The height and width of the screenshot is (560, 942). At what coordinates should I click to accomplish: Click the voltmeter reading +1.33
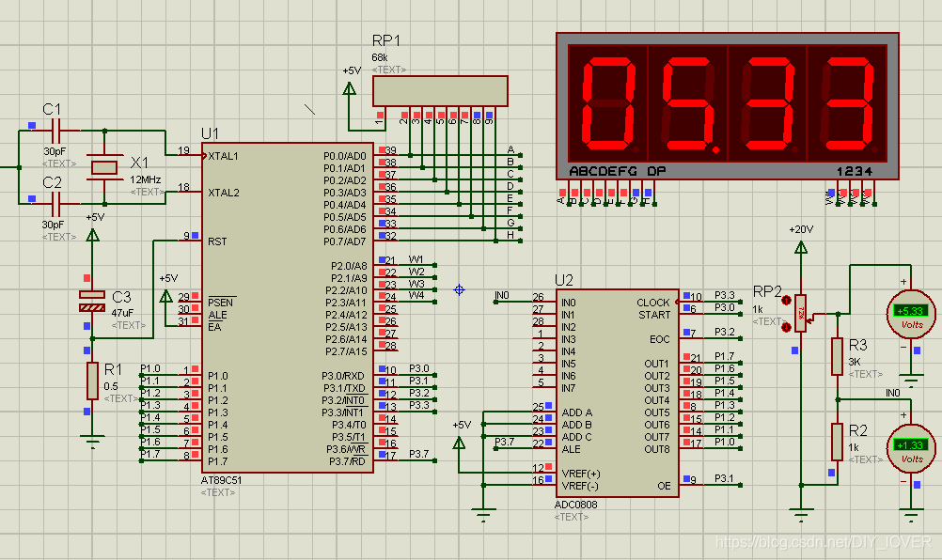(x=911, y=448)
